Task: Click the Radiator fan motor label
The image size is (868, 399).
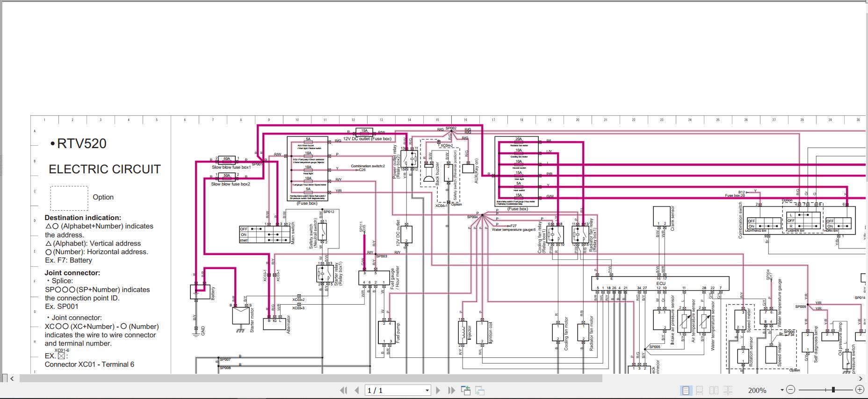Action: point(591,334)
